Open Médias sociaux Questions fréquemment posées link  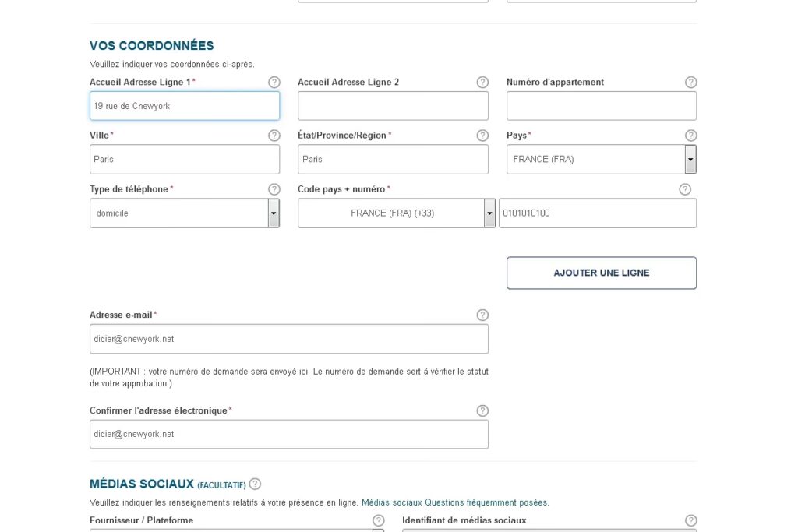click(454, 502)
